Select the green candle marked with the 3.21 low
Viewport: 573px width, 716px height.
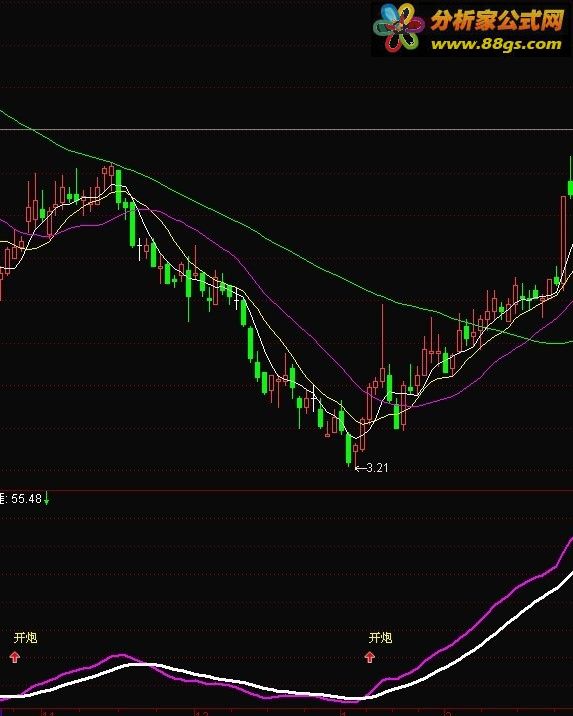(349, 449)
